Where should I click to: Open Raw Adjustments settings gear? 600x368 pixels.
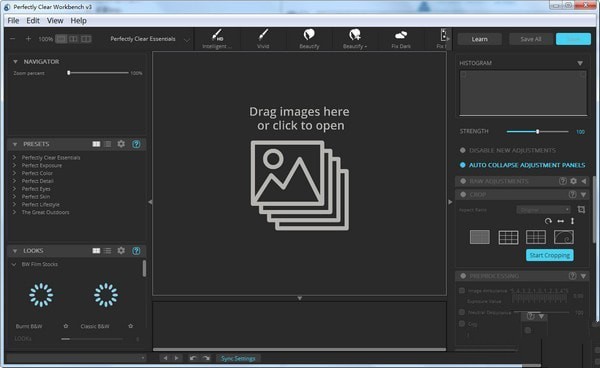tap(573, 181)
